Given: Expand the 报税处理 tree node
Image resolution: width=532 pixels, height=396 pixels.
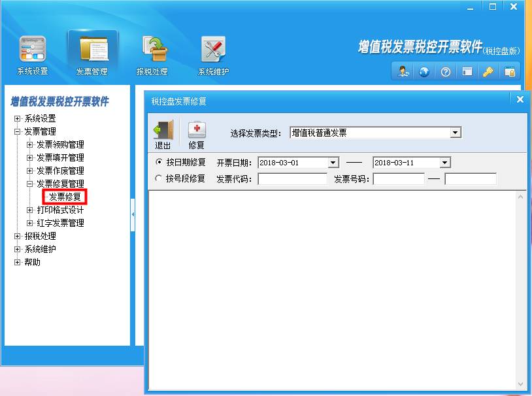Looking at the screenshot, I should coord(17,236).
